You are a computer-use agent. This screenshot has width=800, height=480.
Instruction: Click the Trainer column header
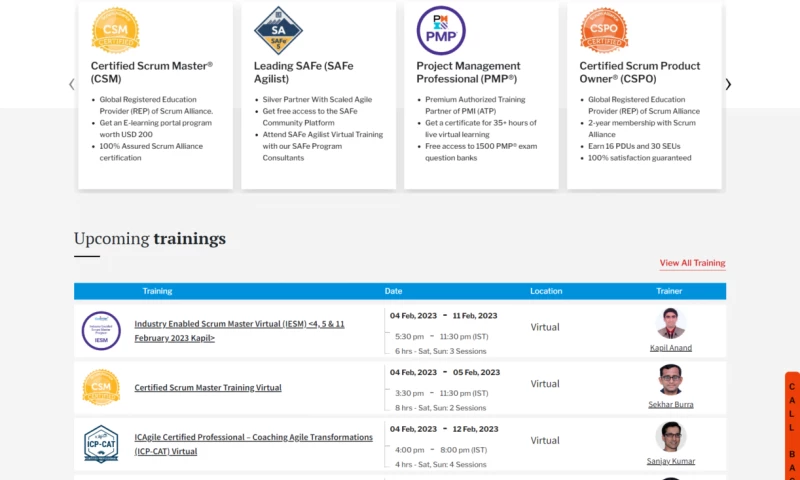pyautogui.click(x=669, y=291)
